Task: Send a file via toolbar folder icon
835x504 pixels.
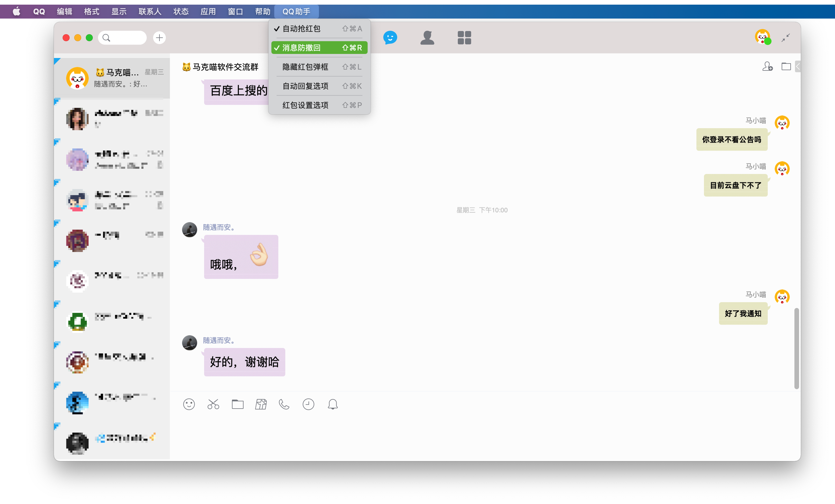Action: 237,404
